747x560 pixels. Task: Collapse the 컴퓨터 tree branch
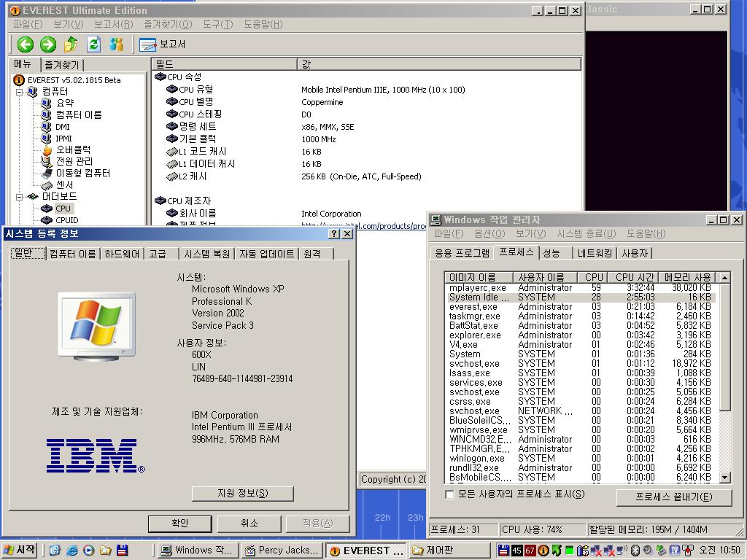(x=18, y=91)
